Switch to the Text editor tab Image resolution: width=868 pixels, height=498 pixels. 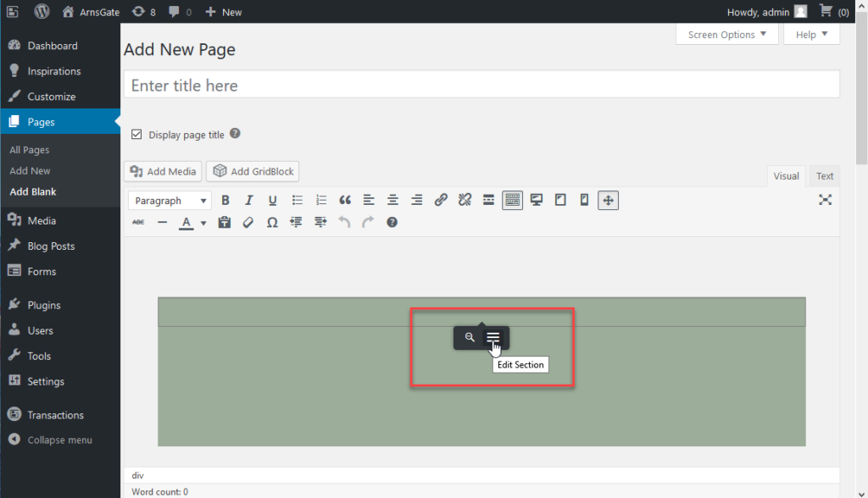click(x=824, y=175)
